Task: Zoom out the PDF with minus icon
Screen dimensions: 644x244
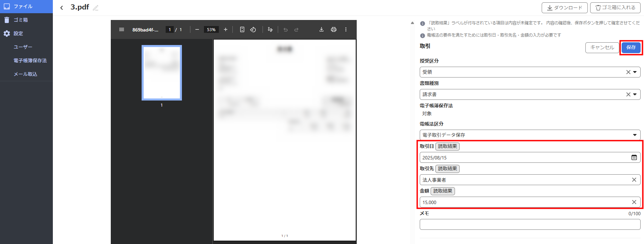Action: coord(197,29)
